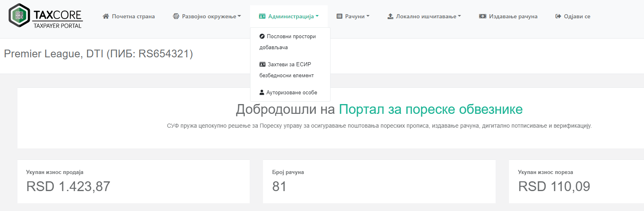Click the Premier League, DTI taxpayer heading
The height and width of the screenshot is (211, 644).
tap(98, 54)
